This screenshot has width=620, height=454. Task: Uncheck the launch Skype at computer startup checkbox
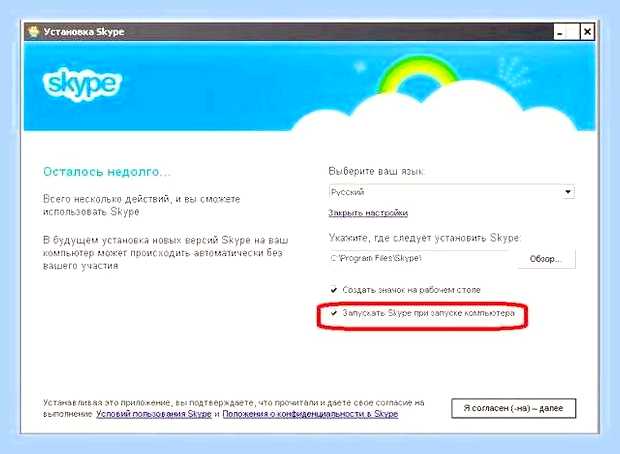(x=334, y=313)
